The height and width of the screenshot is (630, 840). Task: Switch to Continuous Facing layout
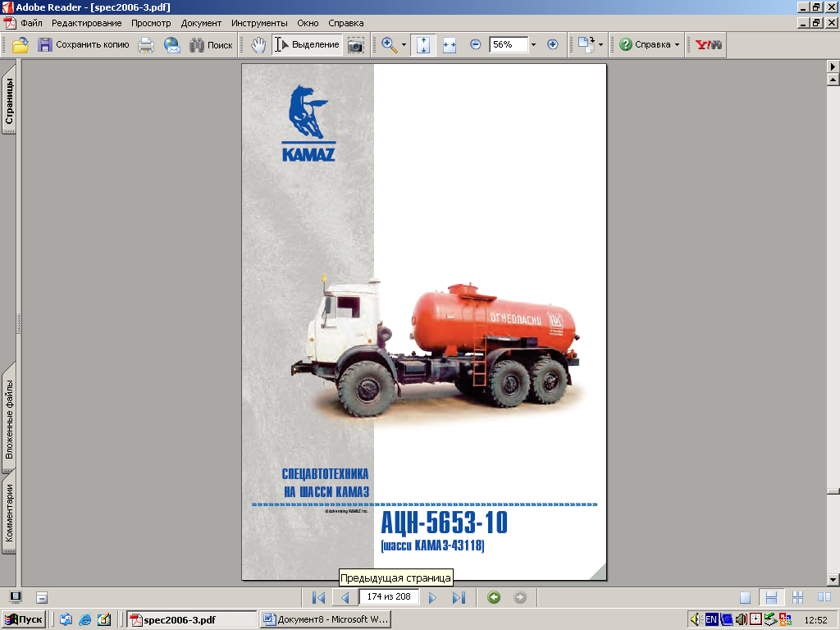(797, 597)
